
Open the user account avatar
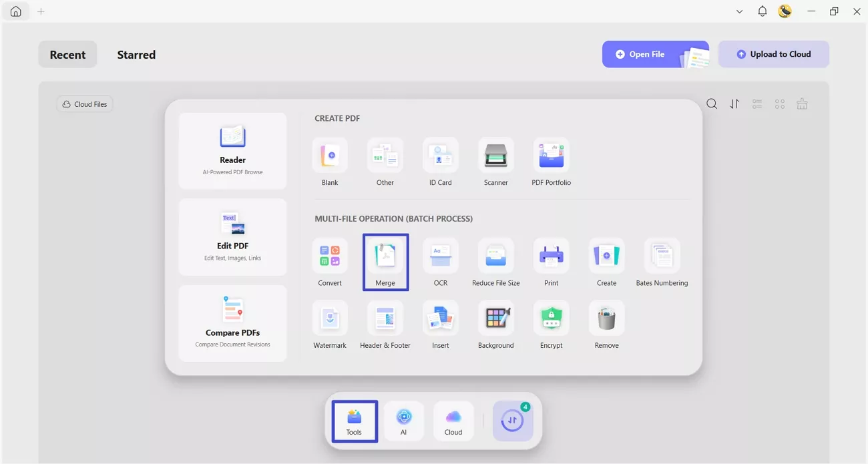pyautogui.click(x=785, y=11)
